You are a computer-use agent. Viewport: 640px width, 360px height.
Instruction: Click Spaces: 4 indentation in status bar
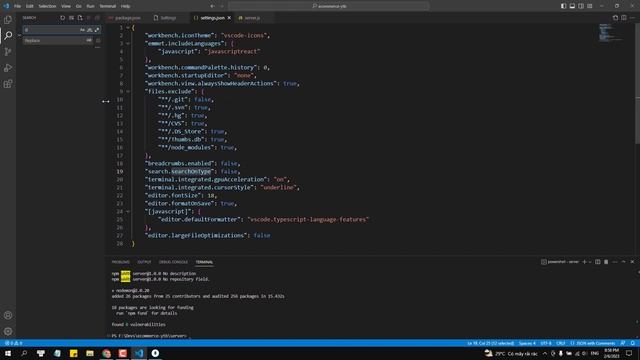[x=527, y=343]
